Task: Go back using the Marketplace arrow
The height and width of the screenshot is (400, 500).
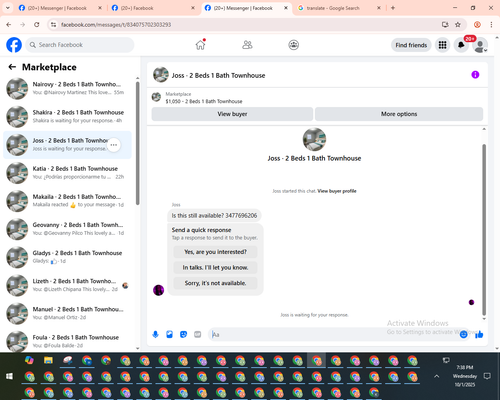Action: (12, 67)
